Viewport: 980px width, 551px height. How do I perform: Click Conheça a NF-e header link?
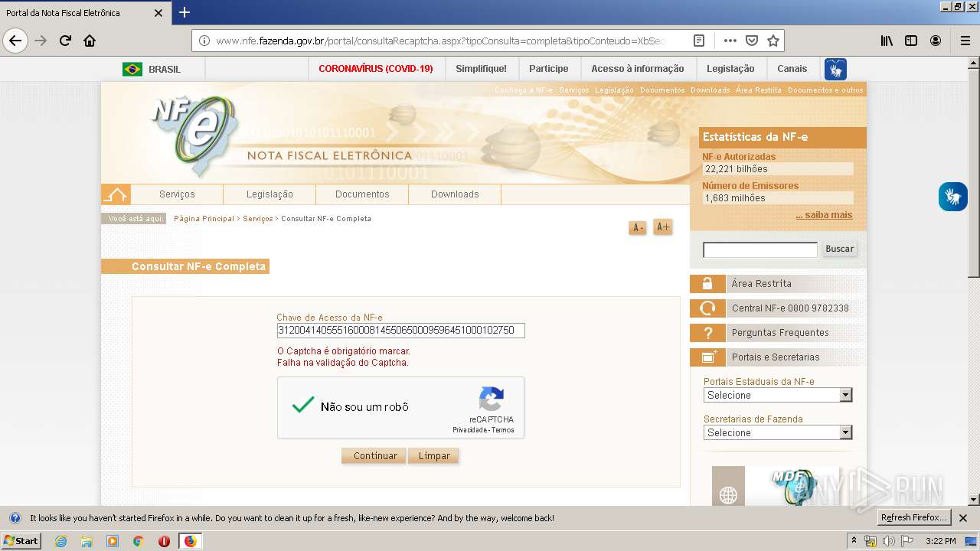[524, 90]
